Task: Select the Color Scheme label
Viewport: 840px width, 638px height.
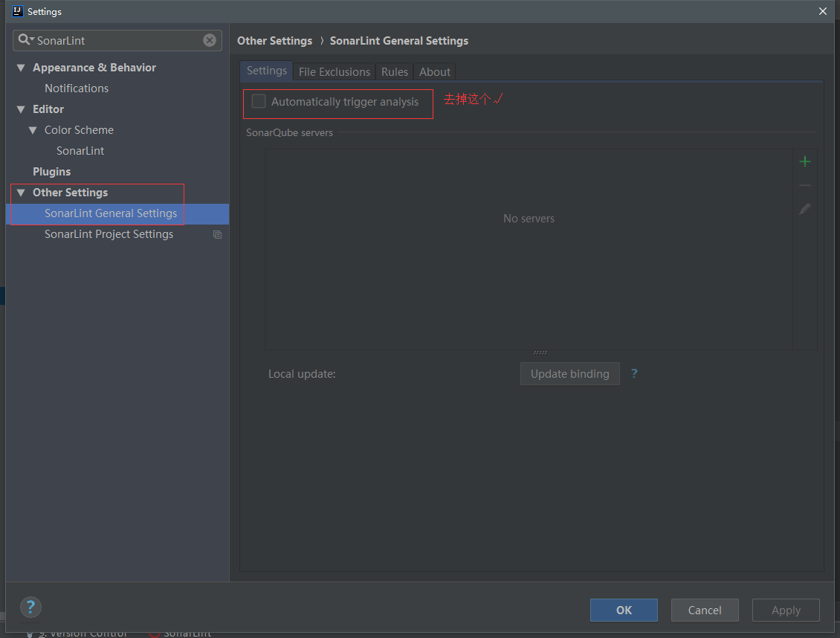Action: 79,130
